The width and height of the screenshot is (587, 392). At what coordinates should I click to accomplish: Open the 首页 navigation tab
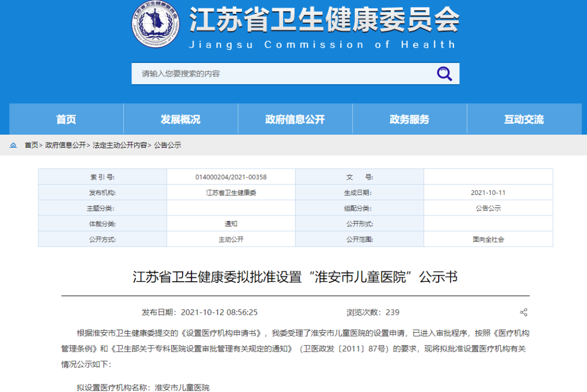click(x=66, y=119)
